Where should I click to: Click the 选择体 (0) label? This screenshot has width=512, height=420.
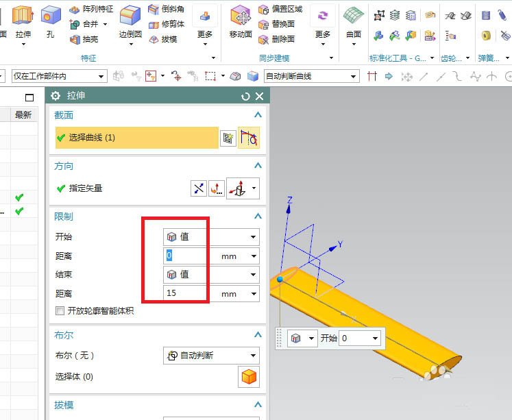74,377
